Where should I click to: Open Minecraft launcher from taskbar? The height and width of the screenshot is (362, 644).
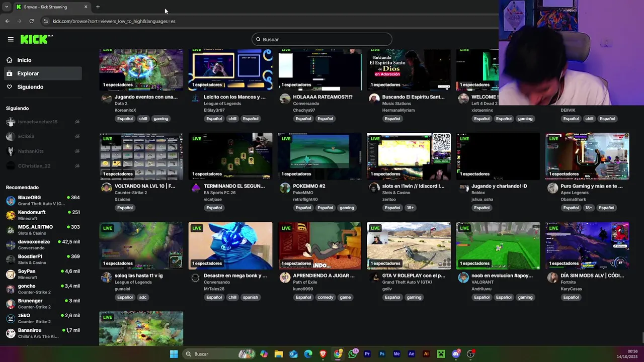(x=441, y=354)
